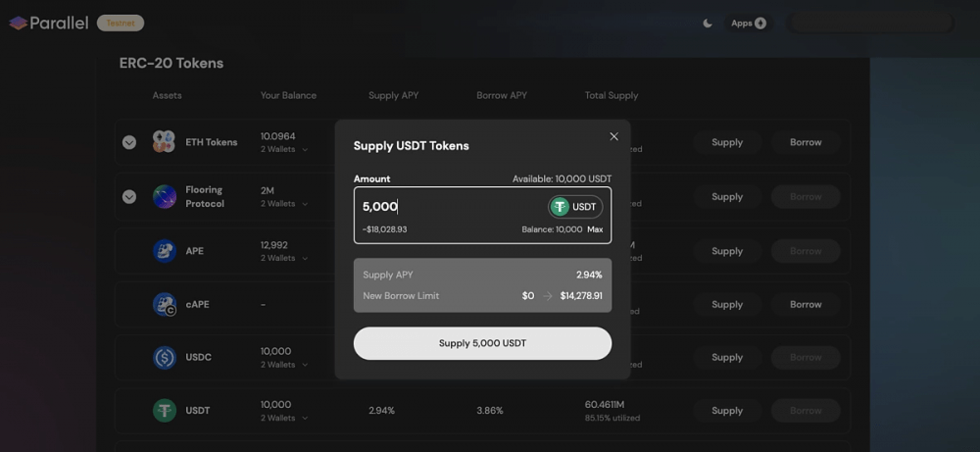Click the ERC-20 Tokens heading

tap(171, 63)
